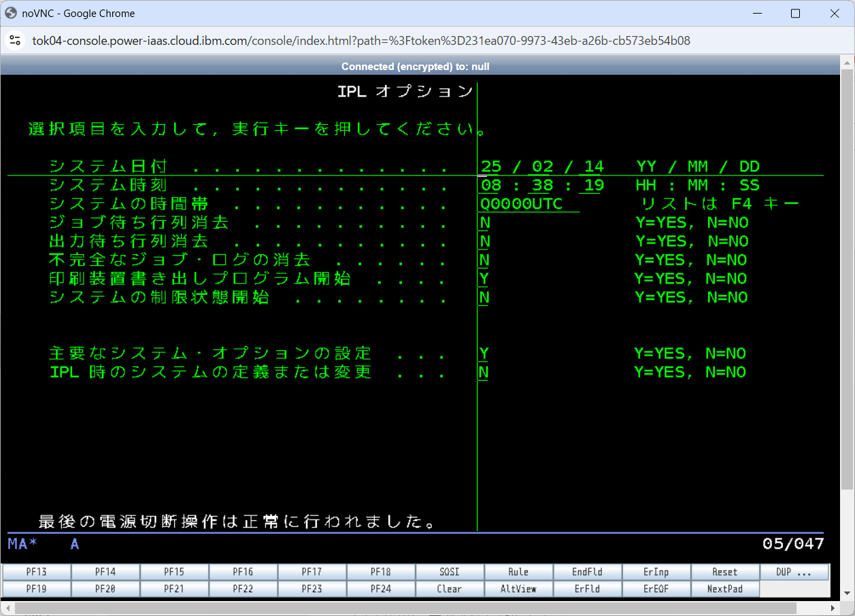
Task: Click the ErFld keypad button
Action: [x=587, y=589]
